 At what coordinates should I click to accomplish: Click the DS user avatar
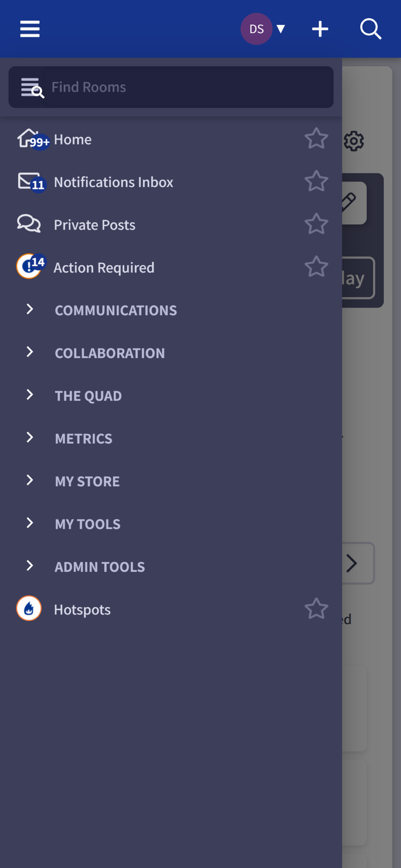point(256,29)
